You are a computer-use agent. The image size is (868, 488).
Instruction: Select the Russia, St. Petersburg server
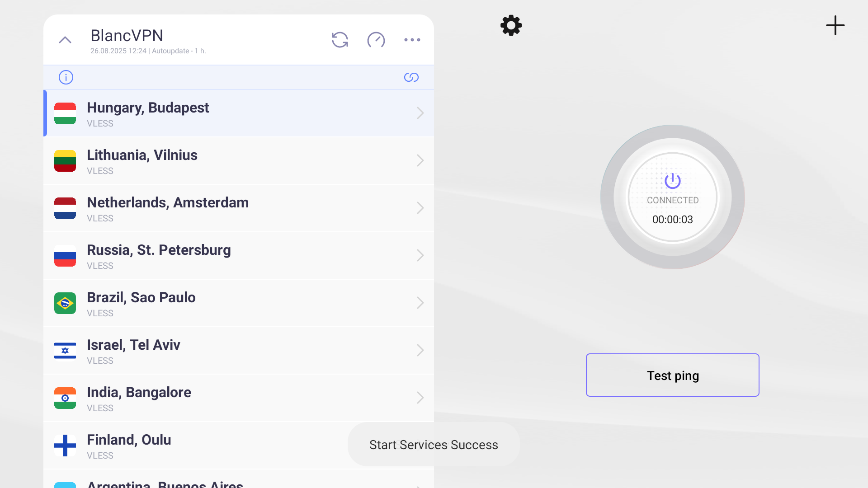click(158, 255)
